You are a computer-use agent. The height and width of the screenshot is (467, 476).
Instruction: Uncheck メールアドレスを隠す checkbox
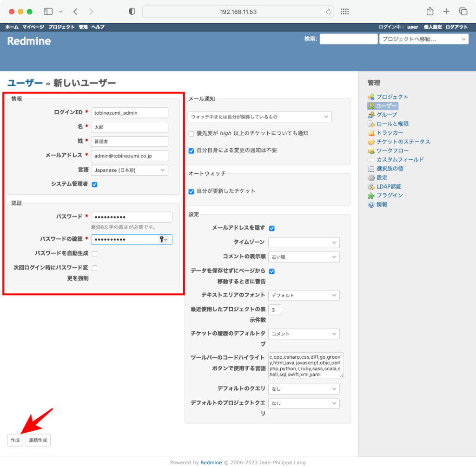pyautogui.click(x=272, y=228)
